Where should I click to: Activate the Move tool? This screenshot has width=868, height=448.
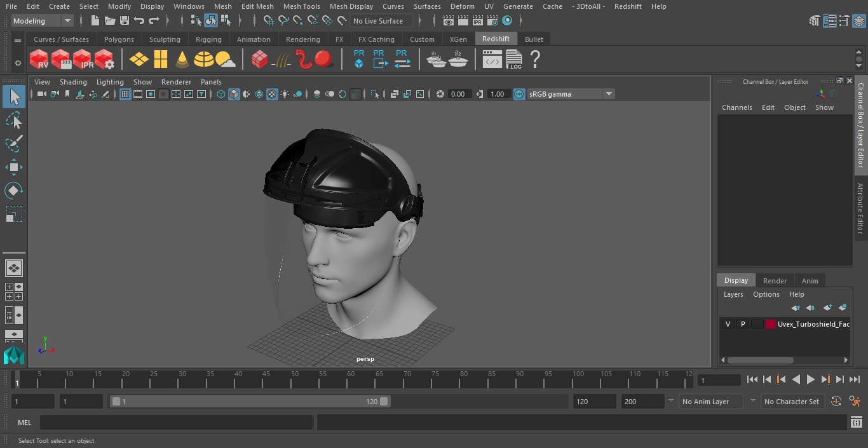coord(14,168)
